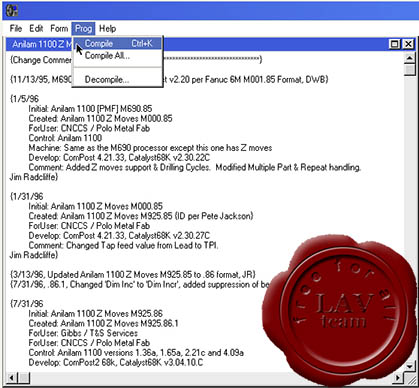Viewport: 419px width, 388px height.
Task: Click 'Comment: Changed Tap feed value' line
Action: (123, 245)
